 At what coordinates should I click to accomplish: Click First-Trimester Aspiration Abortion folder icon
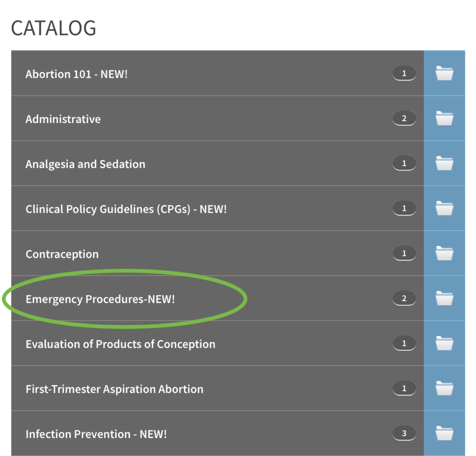point(444,388)
